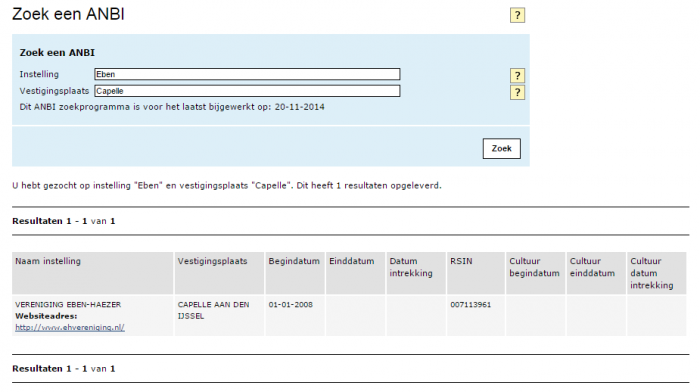Viewport: 700px width, 392px height.
Task: Select the begindatum value 01-01-2008
Action: point(291,304)
